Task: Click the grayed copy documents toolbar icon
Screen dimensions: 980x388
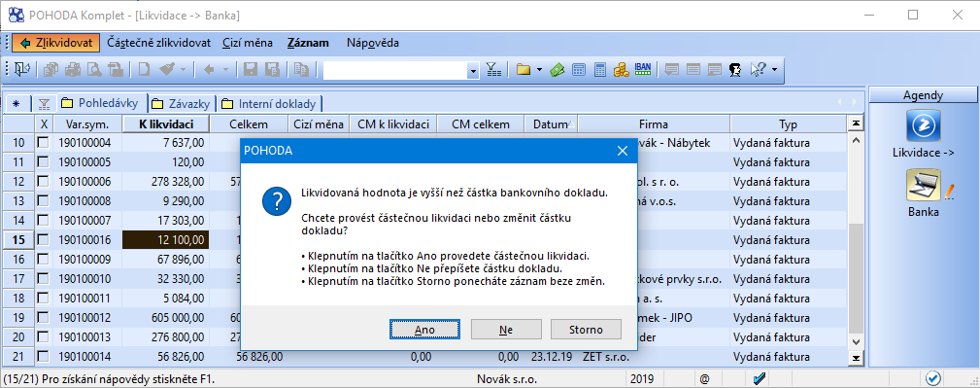Action: (x=51, y=70)
